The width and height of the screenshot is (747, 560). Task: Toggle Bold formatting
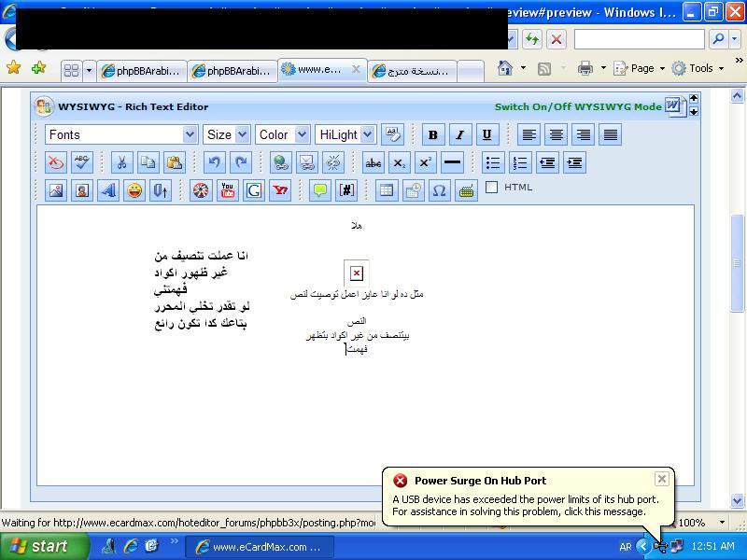tap(433, 134)
